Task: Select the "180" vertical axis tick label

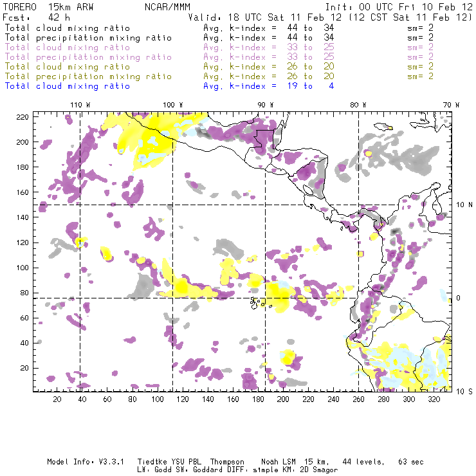Action: [x=23, y=167]
